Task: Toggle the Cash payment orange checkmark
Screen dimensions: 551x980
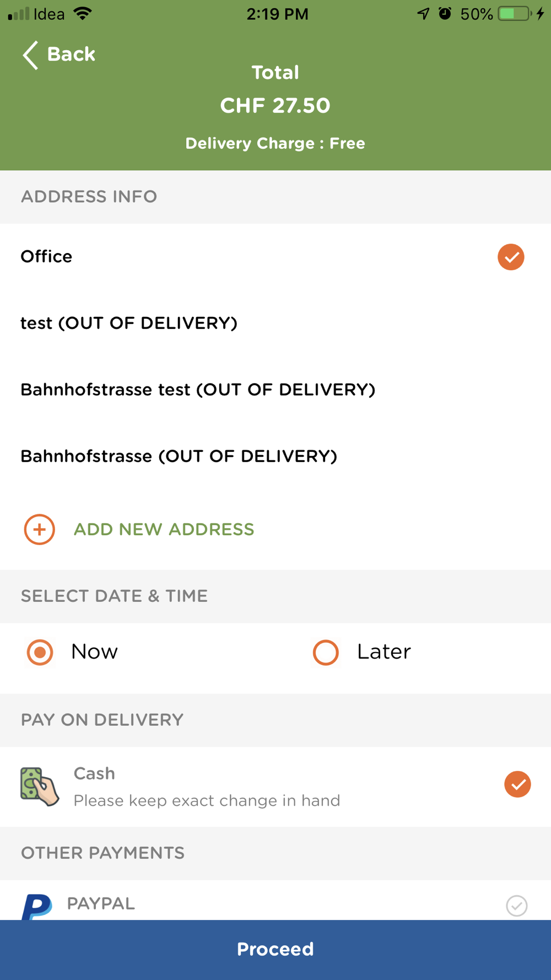Action: coord(517,784)
